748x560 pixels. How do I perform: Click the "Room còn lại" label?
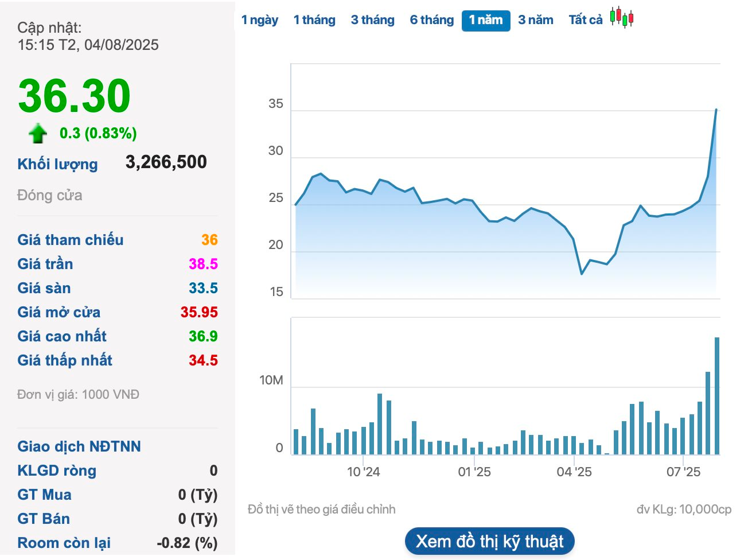64,543
